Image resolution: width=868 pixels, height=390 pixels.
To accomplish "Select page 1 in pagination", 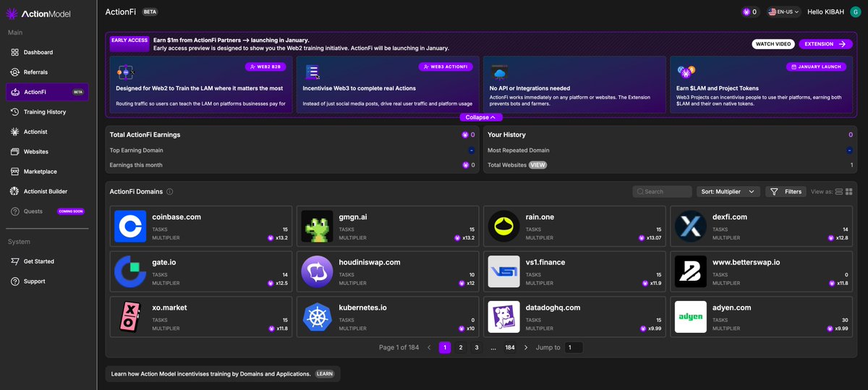I will [x=445, y=347].
